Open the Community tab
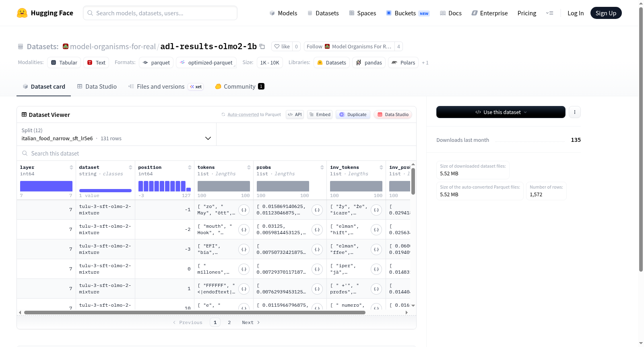Viewport: 644px width, 347px height. click(x=239, y=86)
